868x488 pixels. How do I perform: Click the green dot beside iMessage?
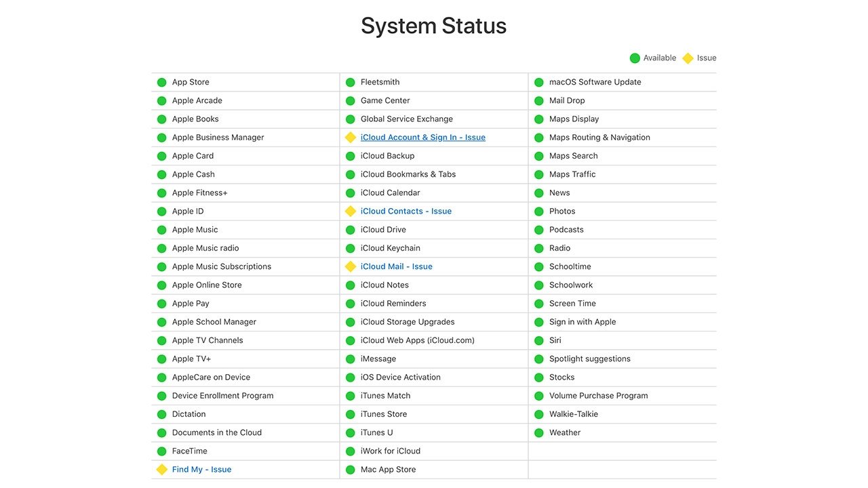[x=351, y=359]
